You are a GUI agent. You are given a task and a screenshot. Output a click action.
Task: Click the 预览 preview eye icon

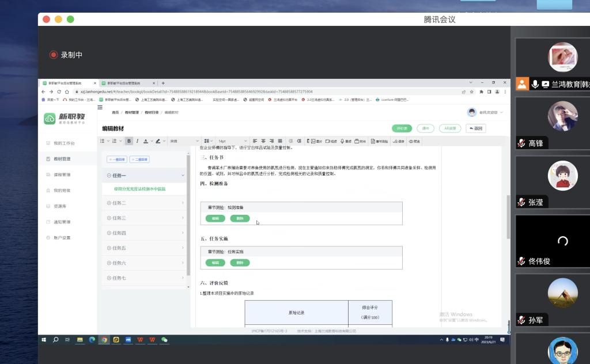414,141
